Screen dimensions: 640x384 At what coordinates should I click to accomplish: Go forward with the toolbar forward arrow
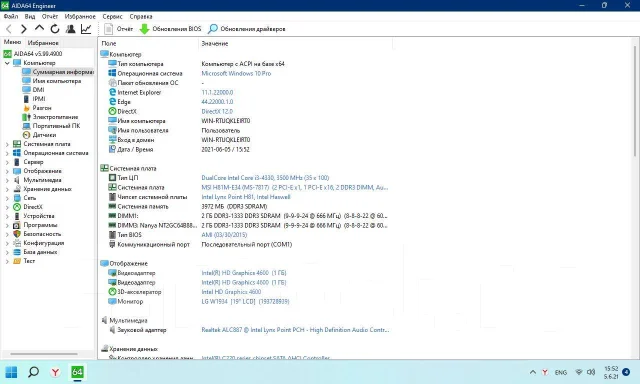pyautogui.click(x=24, y=29)
